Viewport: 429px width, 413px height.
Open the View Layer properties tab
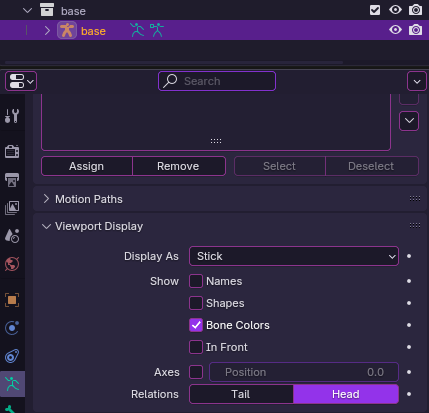pos(12,208)
